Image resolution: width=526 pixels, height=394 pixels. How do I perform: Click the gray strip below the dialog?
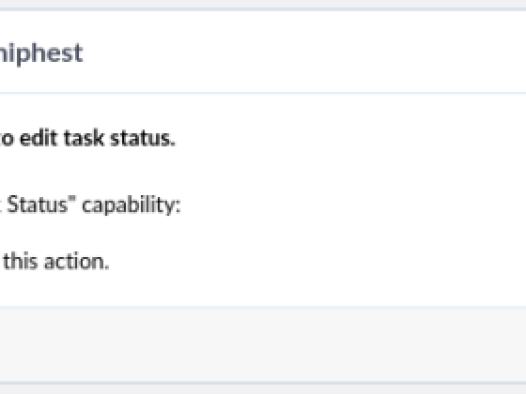263,389
